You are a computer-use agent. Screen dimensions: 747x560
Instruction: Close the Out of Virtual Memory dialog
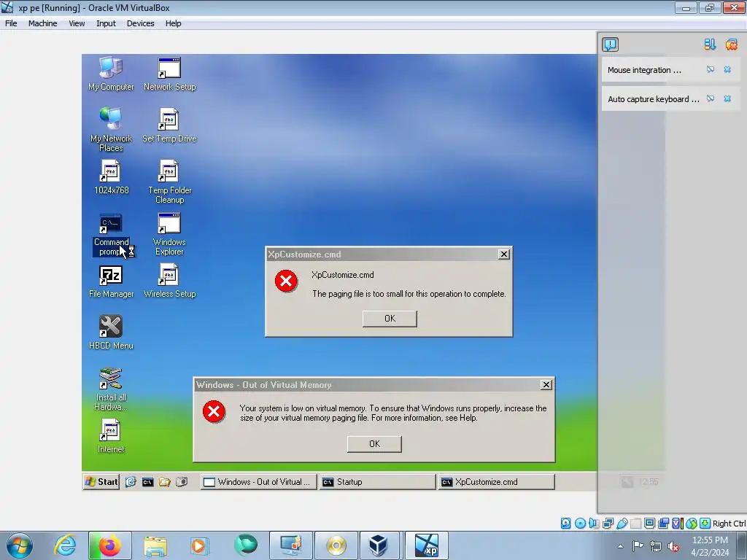point(546,385)
